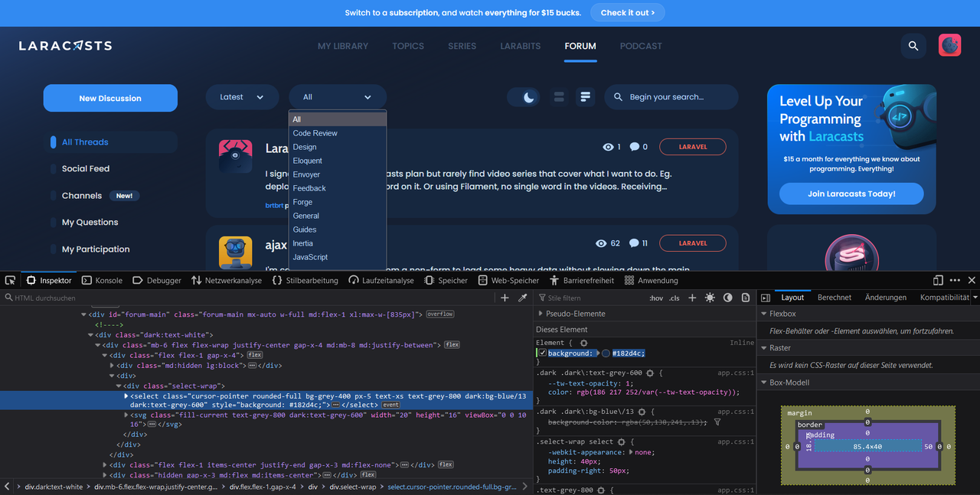Open devtools more options ellipsis
The height and width of the screenshot is (495, 980).
pos(955,281)
